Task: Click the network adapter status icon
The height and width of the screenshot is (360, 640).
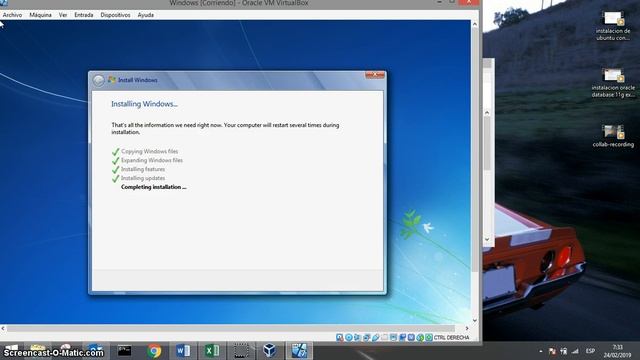Action: (x=367, y=337)
